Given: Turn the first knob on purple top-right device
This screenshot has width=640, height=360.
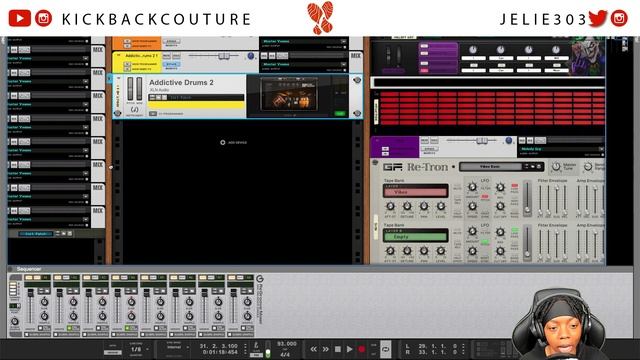Looking at the screenshot, I should pyautogui.click(x=473, y=50).
